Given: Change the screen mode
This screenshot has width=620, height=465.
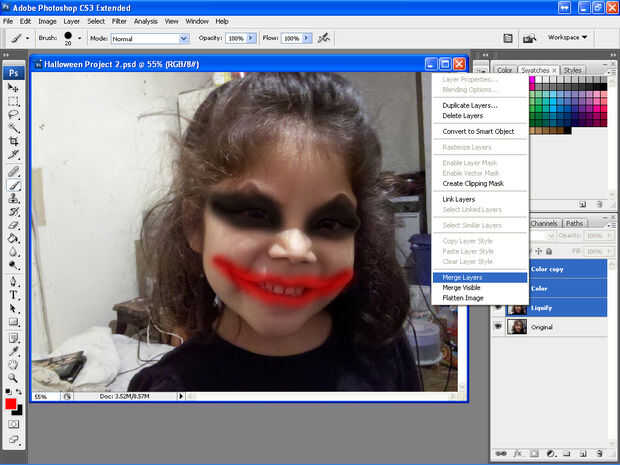Looking at the screenshot, I should 13,439.
